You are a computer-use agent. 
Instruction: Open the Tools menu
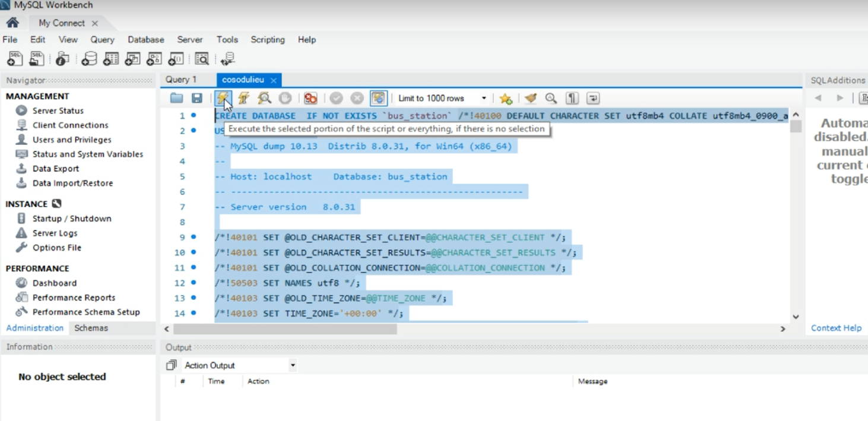point(227,39)
